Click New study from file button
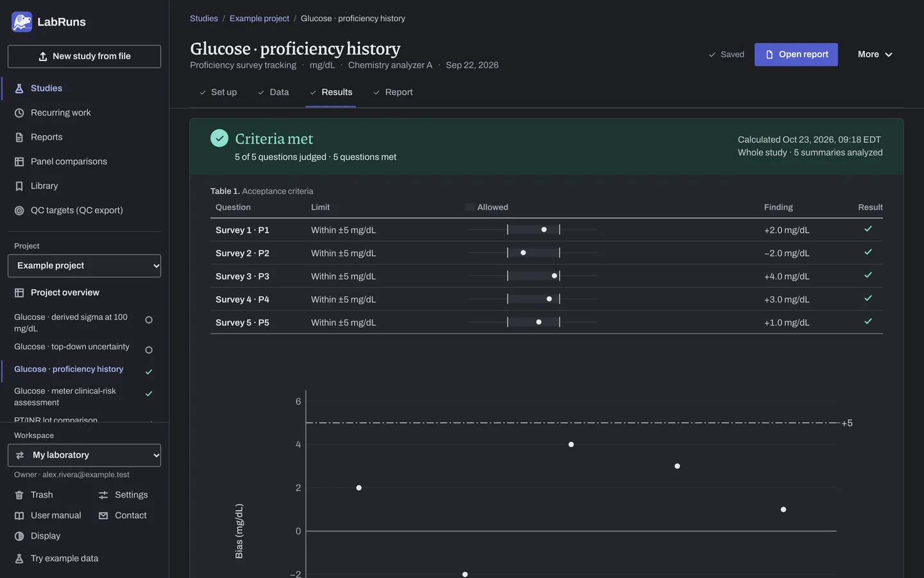This screenshot has height=578, width=924. (84, 57)
